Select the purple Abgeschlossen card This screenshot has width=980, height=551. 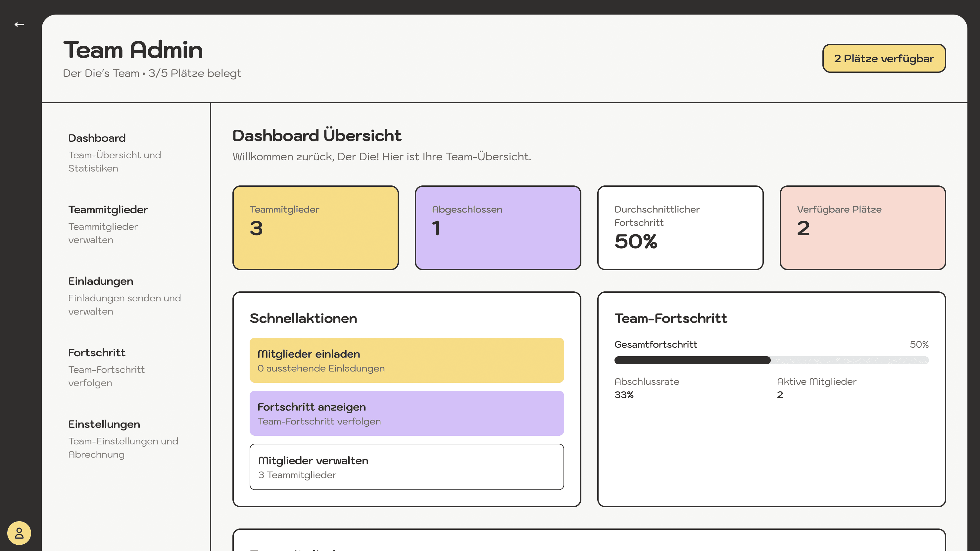(498, 227)
